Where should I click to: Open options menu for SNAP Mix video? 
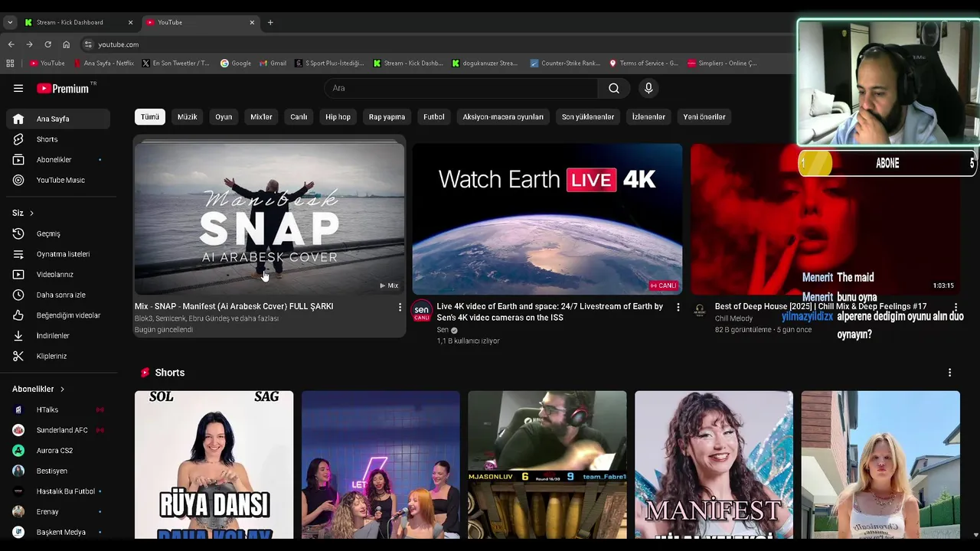(399, 307)
